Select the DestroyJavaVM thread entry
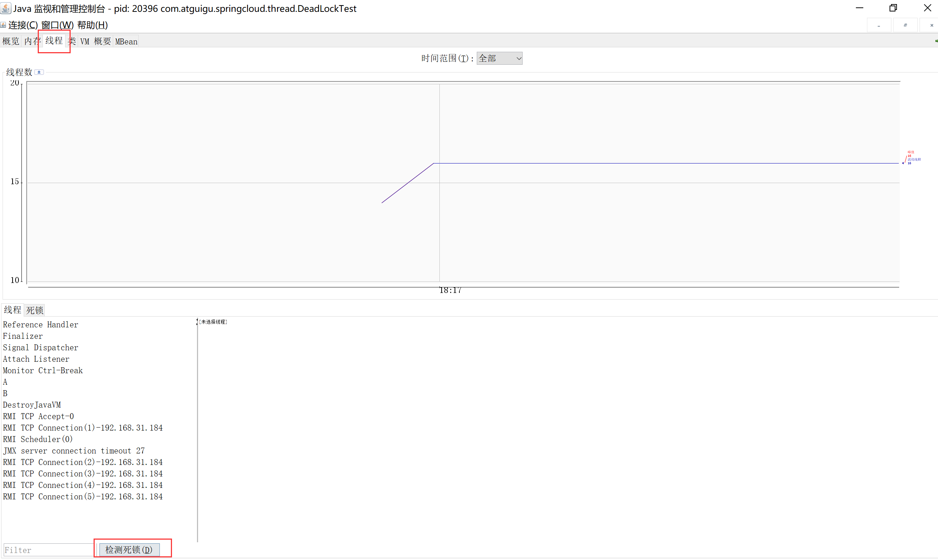The image size is (938, 560). 32,405
